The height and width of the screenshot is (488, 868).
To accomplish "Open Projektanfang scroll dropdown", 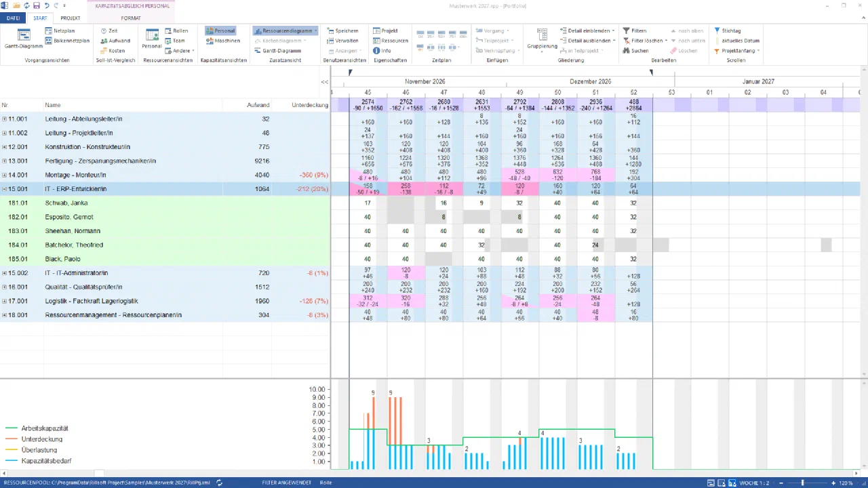I will 758,51.
